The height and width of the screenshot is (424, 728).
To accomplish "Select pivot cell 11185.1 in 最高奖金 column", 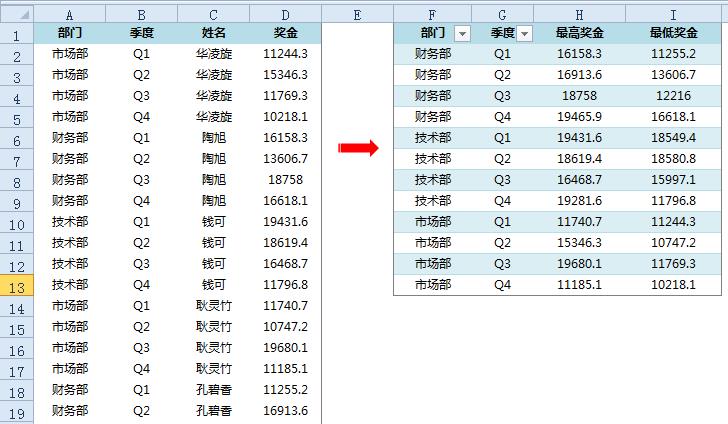I will (x=579, y=285).
